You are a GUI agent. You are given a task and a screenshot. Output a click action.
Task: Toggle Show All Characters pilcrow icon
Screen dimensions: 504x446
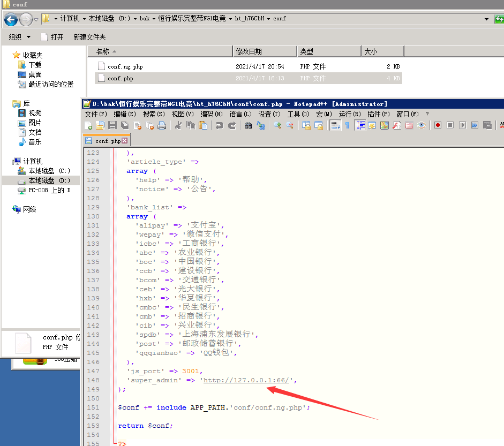click(x=348, y=125)
